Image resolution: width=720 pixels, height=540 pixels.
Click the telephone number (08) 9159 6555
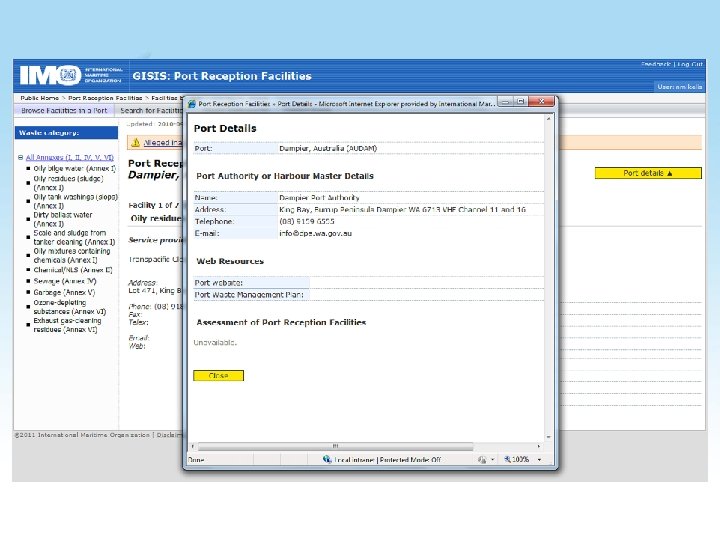tap(307, 221)
